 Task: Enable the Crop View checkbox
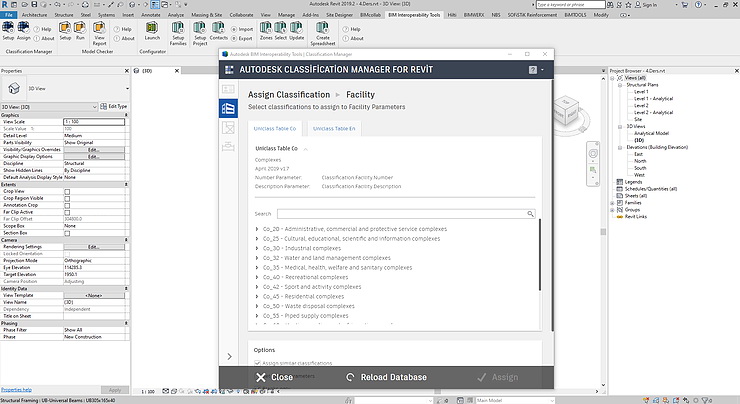(x=67, y=191)
